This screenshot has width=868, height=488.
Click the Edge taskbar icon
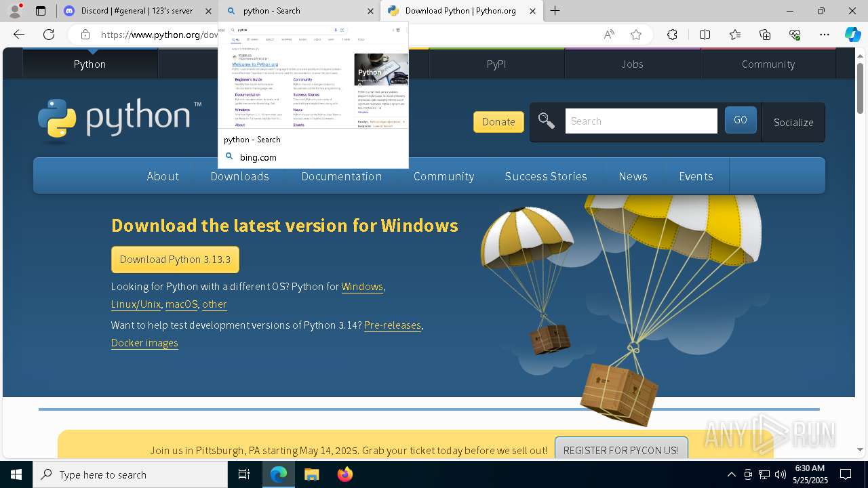point(279,474)
